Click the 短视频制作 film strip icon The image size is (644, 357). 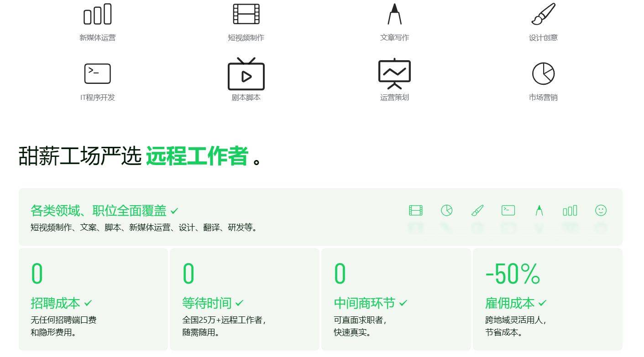(246, 14)
